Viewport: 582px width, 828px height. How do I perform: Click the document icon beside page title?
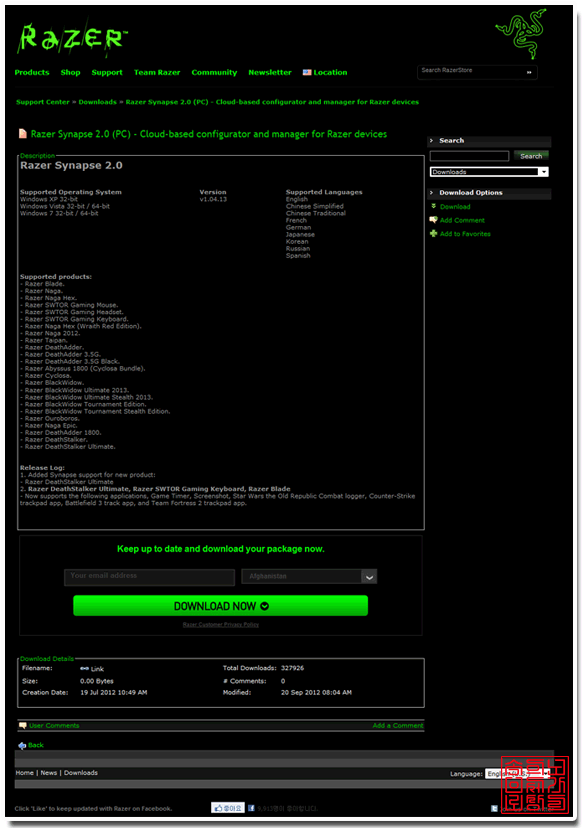pyautogui.click(x=23, y=134)
